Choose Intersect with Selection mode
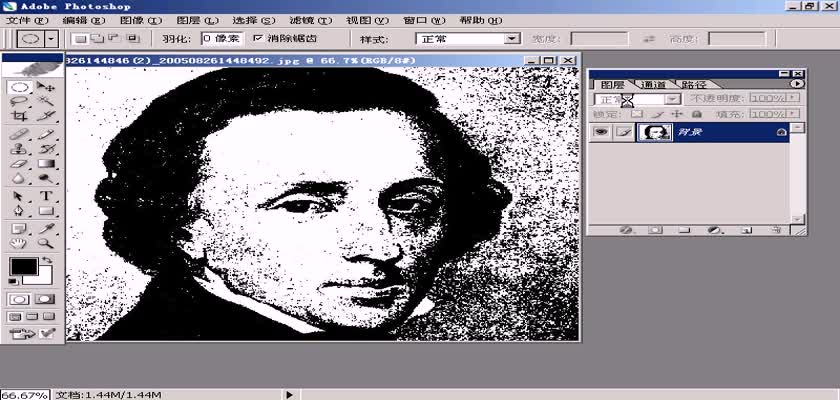The height and width of the screenshot is (400, 840). click(x=132, y=39)
